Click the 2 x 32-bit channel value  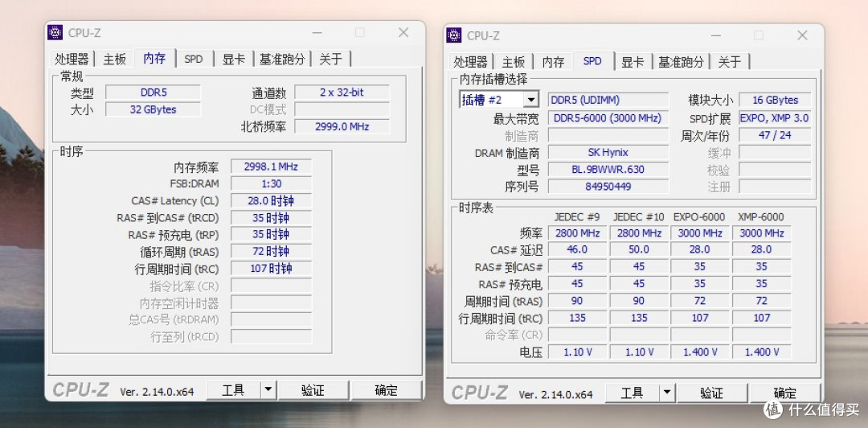click(x=342, y=93)
